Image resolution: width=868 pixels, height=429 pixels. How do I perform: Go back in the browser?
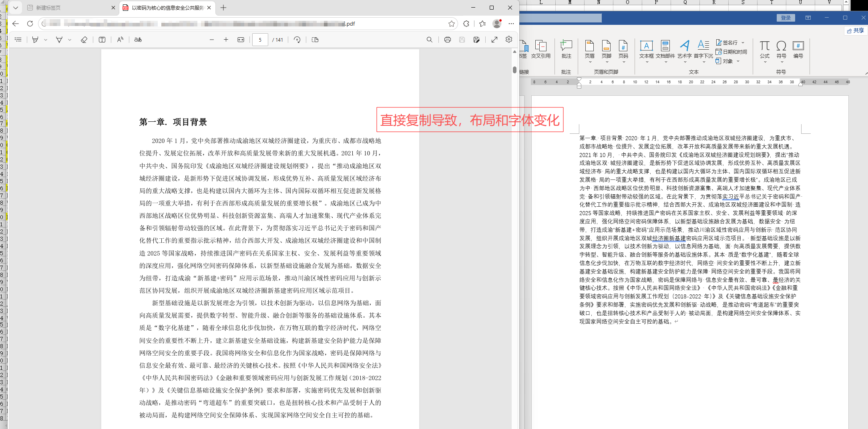(x=16, y=24)
